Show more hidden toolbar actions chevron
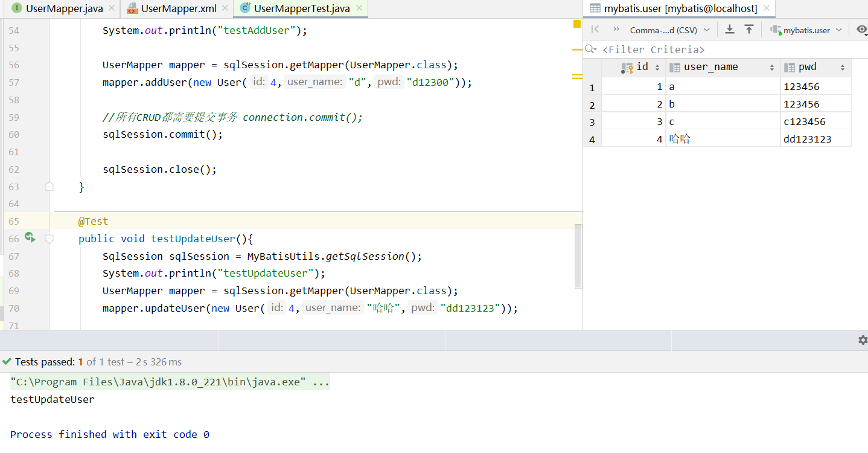868x453 pixels. [616, 29]
